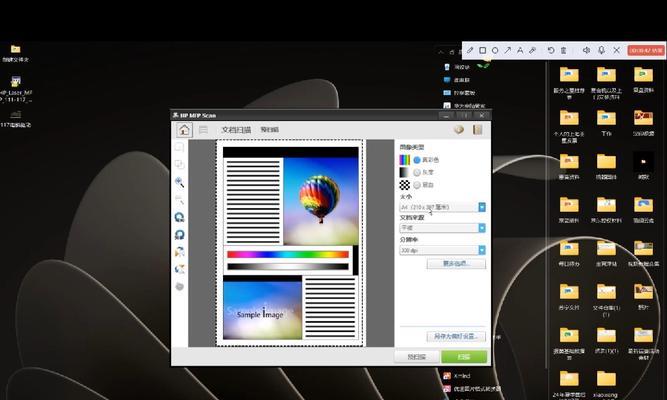Open the round globe-like icon in HP Scan header
Image resolution: width=667 pixels, height=400 pixels.
(459, 129)
